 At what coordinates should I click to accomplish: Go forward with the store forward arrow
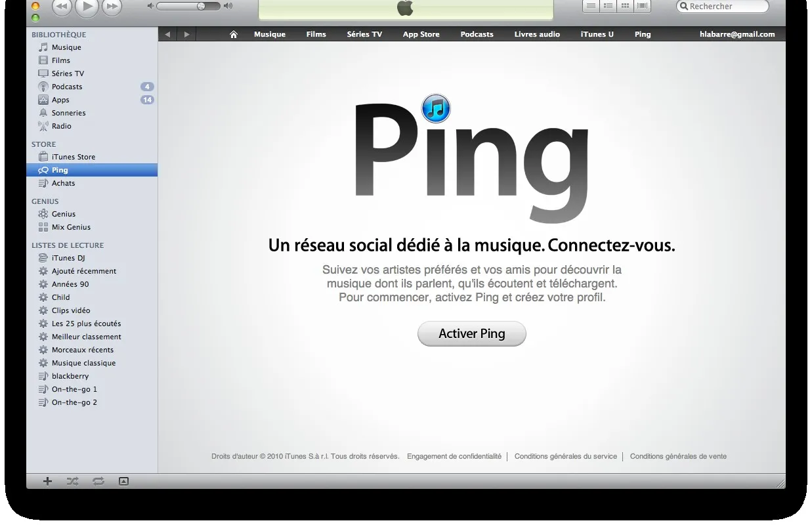187,34
